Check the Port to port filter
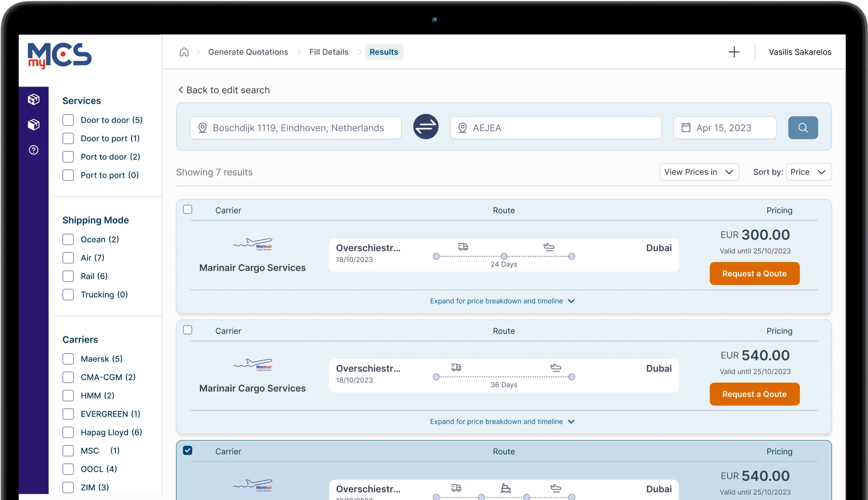Screen dimensions: 868x500 (68, 175)
